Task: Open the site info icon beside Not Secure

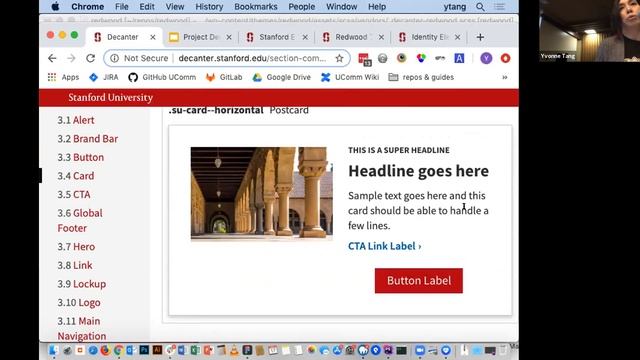Action: [114, 58]
